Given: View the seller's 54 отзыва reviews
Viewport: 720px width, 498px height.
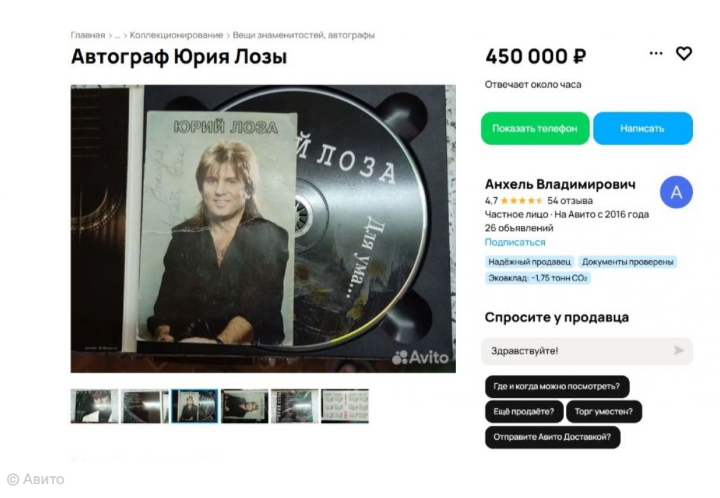Looking at the screenshot, I should (570, 201).
